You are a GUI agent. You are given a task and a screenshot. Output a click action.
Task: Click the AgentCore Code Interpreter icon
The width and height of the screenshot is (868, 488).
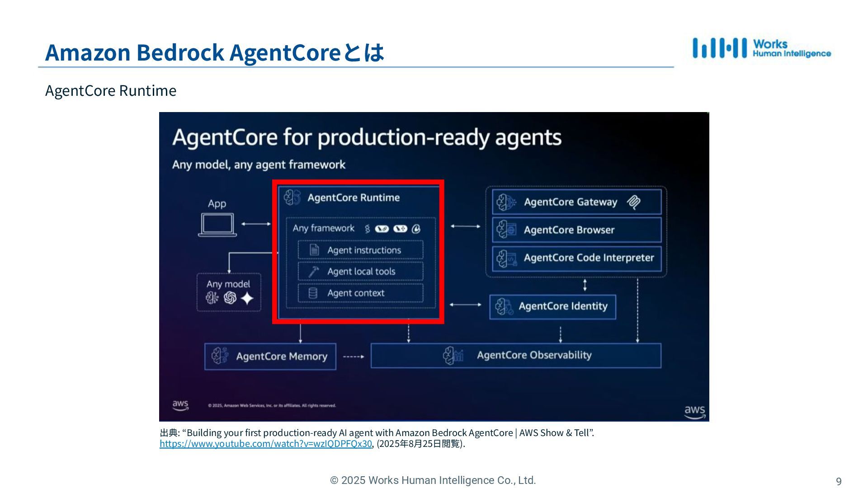tap(506, 258)
